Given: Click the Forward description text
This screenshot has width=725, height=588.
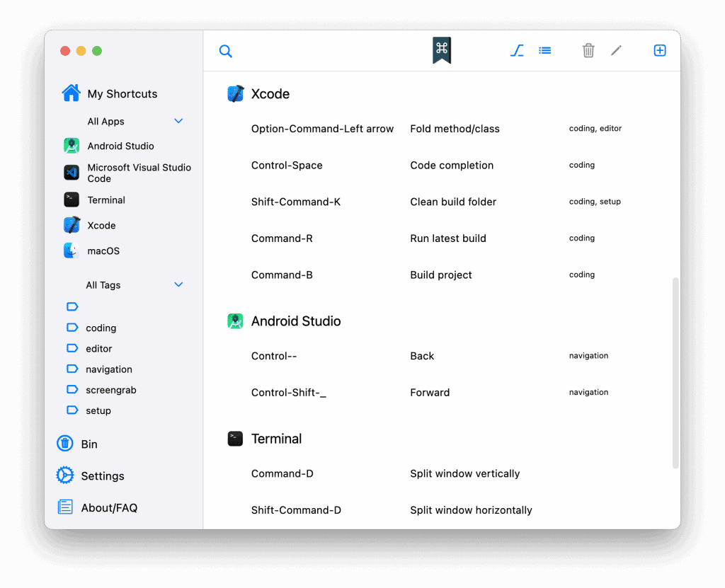Looking at the screenshot, I should 430,393.
